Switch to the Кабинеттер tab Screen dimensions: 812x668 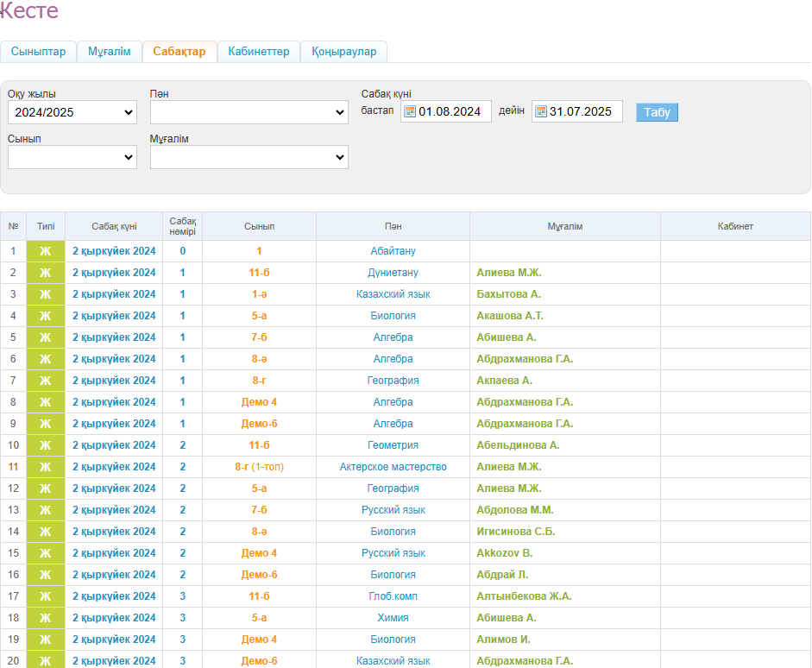tap(259, 52)
